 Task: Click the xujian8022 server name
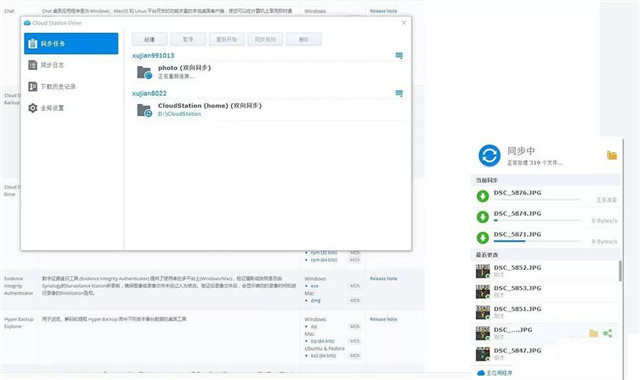pos(149,93)
